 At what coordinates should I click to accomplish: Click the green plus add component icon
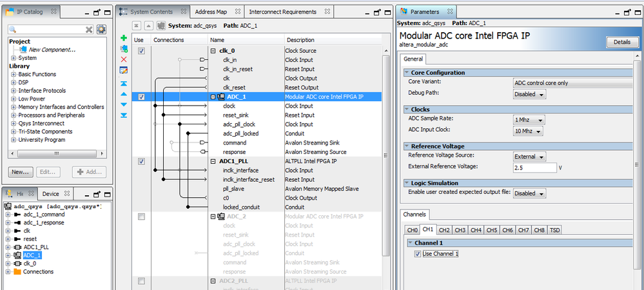tap(124, 39)
